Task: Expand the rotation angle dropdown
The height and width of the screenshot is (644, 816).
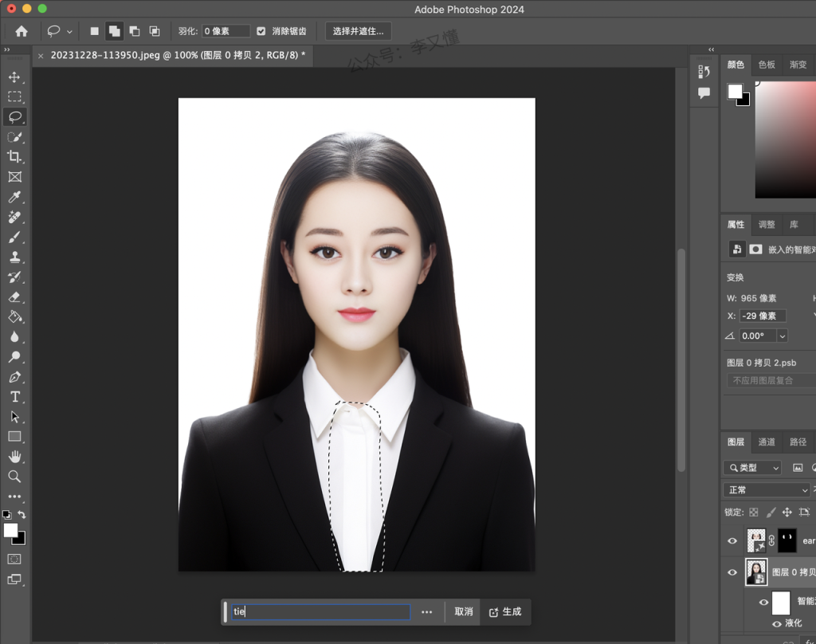Action: point(782,336)
